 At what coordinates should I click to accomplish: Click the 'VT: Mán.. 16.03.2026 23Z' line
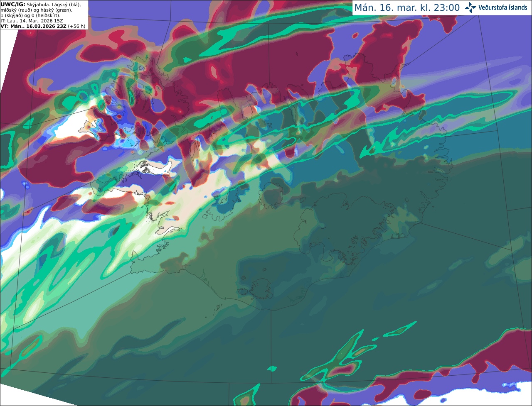pos(34,26)
